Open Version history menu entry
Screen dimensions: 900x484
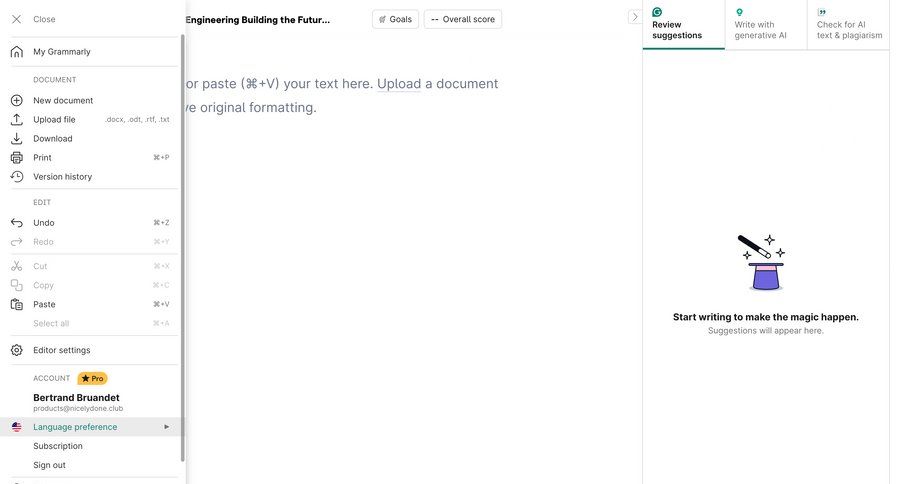(92, 177)
